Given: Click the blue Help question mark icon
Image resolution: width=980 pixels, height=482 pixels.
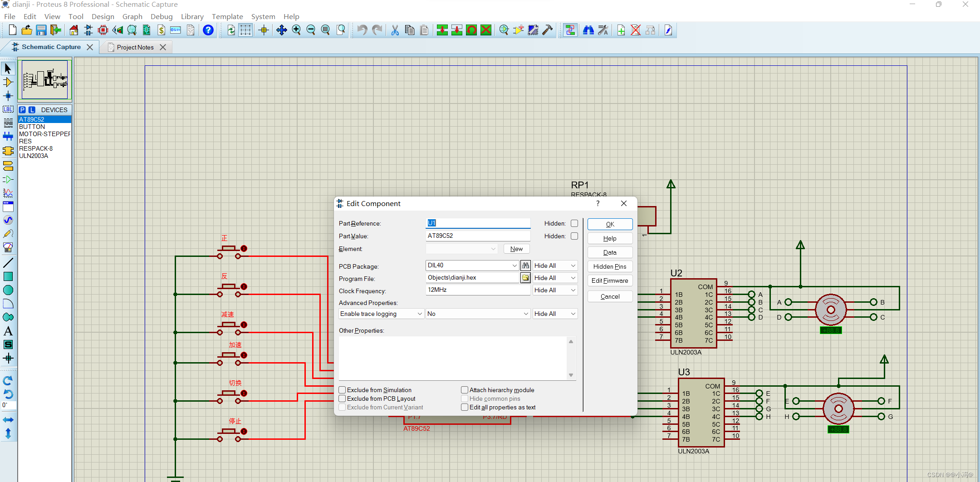Looking at the screenshot, I should click(208, 30).
